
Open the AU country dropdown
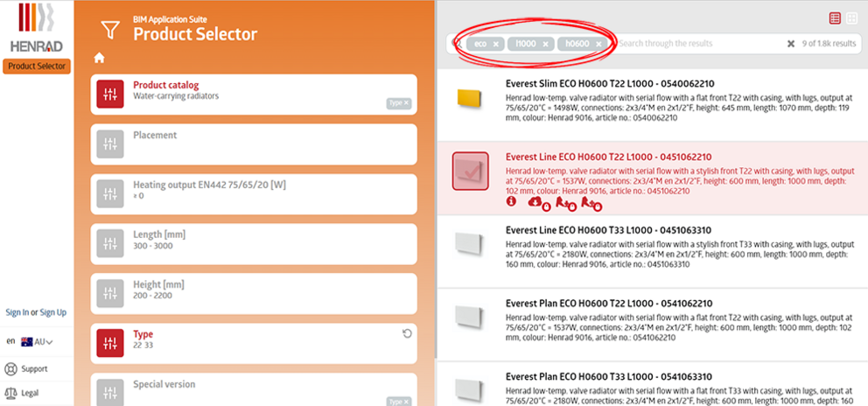[44, 342]
